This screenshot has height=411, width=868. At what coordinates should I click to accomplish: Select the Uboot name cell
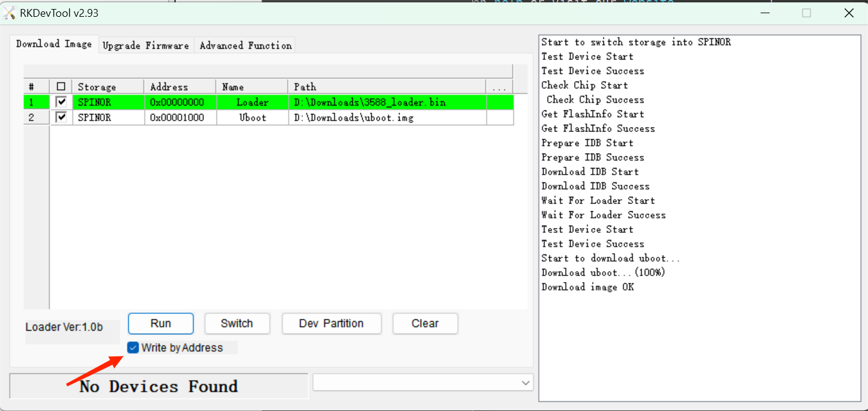(x=252, y=117)
